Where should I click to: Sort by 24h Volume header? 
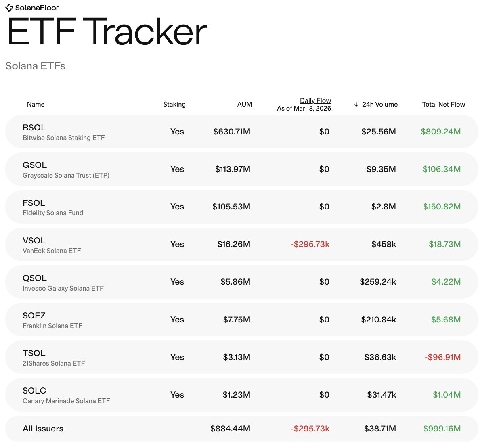pos(379,104)
